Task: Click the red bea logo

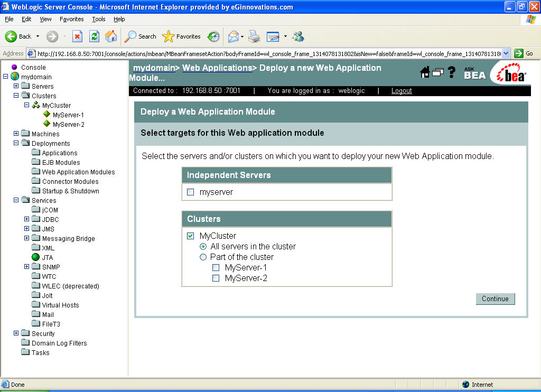Action: [x=511, y=73]
